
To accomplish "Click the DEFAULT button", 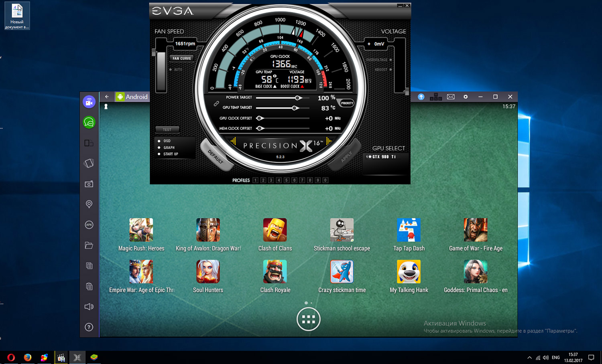I will pos(216,156).
